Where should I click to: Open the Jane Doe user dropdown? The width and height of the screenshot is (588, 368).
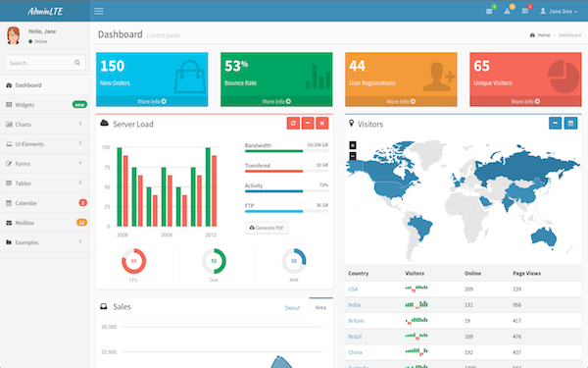point(559,11)
